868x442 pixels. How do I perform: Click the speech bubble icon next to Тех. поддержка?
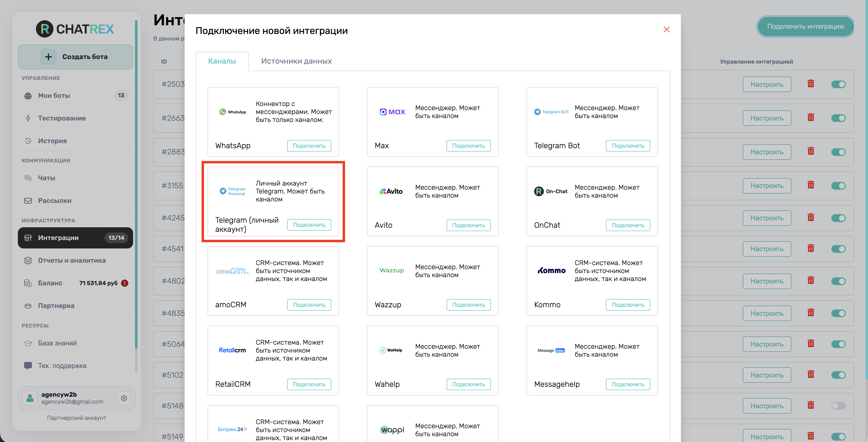28,366
